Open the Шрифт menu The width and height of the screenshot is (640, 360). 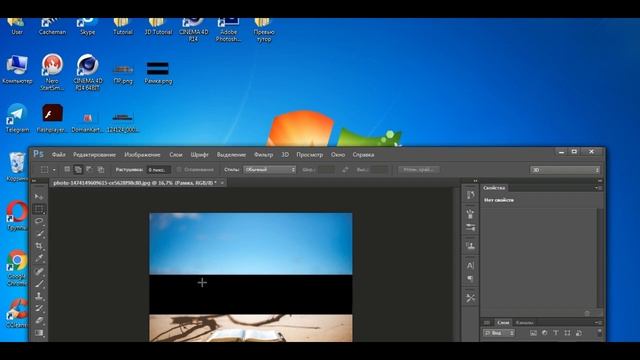199,155
